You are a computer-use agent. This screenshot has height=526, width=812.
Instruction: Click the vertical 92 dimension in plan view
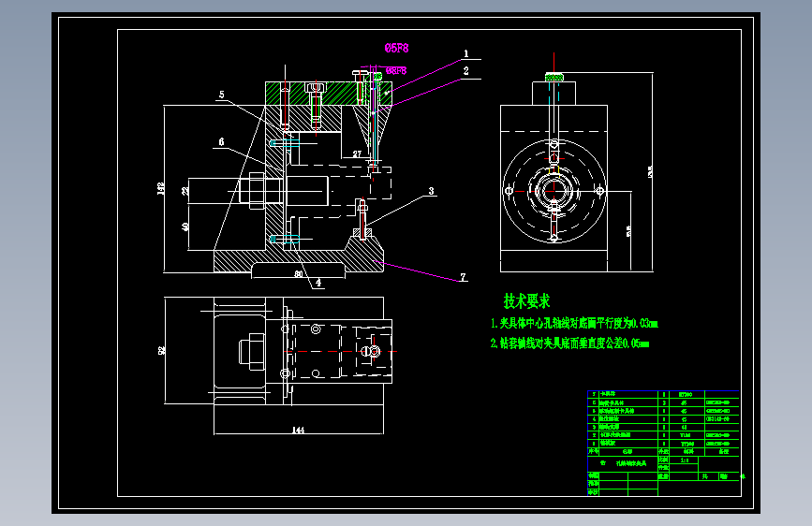162,350
